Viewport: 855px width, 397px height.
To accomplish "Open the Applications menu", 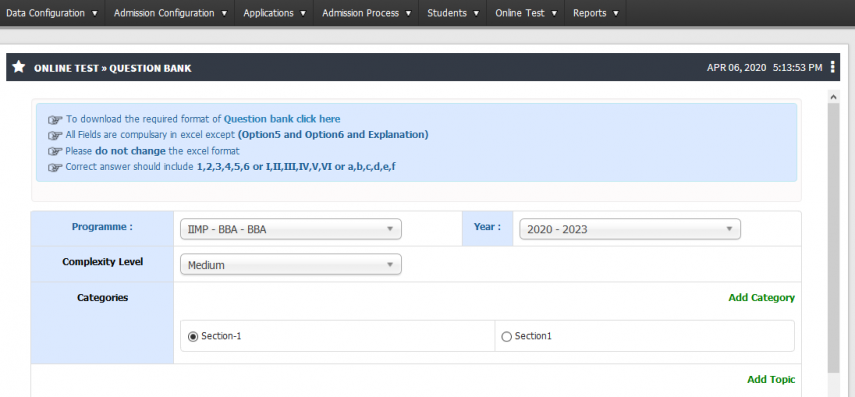I will click(x=274, y=13).
